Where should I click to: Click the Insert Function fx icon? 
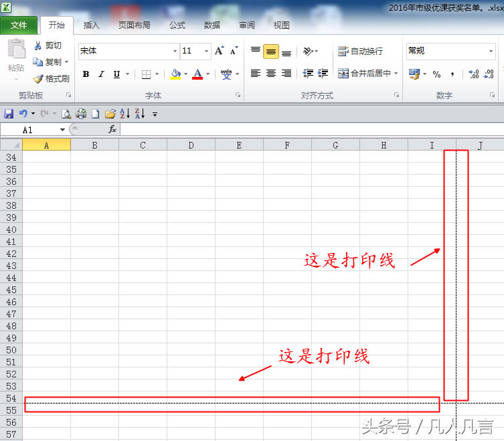112,129
